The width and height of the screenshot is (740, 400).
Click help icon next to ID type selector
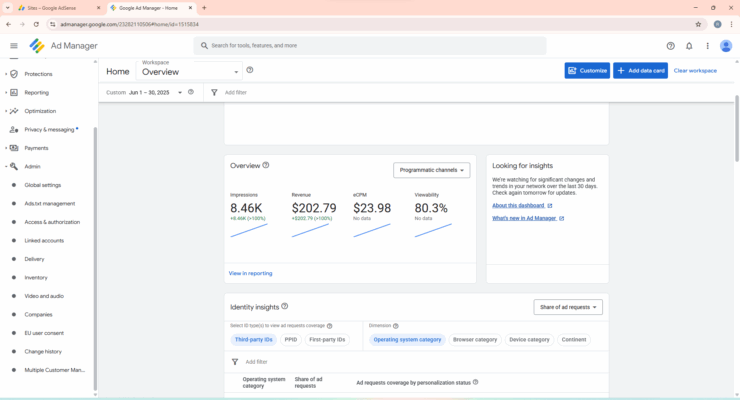[x=329, y=326]
